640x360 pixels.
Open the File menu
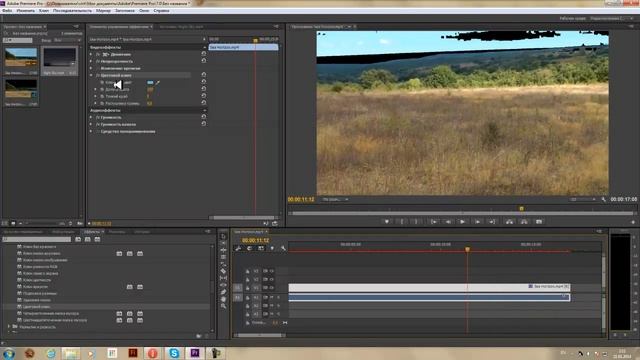pyautogui.click(x=7, y=11)
